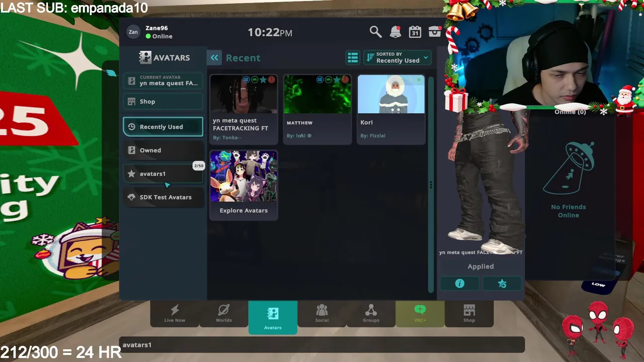Open the Explore Avatars tile
Screen dimensions: 644x362
tap(244, 184)
